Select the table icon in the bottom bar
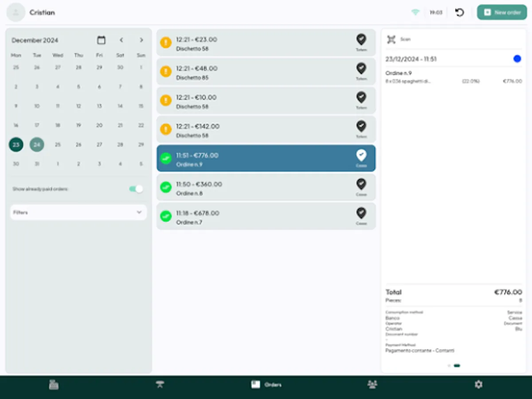This screenshot has height=399, width=532. tap(160, 384)
